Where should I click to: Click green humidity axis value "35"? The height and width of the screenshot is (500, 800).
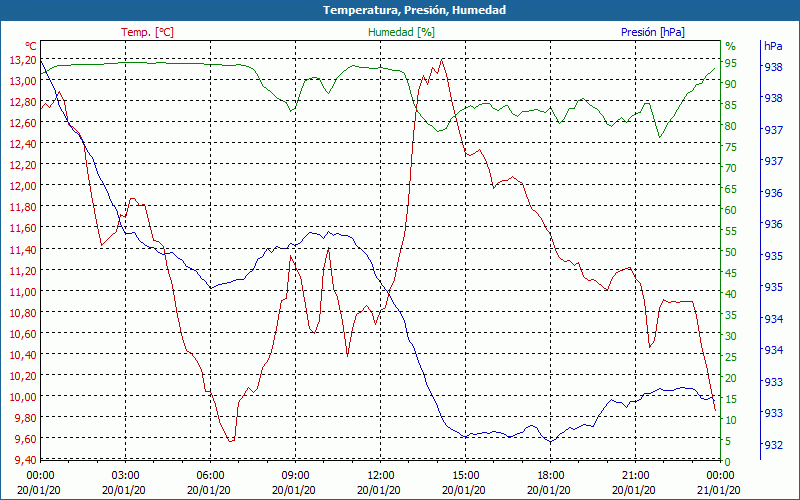click(731, 315)
